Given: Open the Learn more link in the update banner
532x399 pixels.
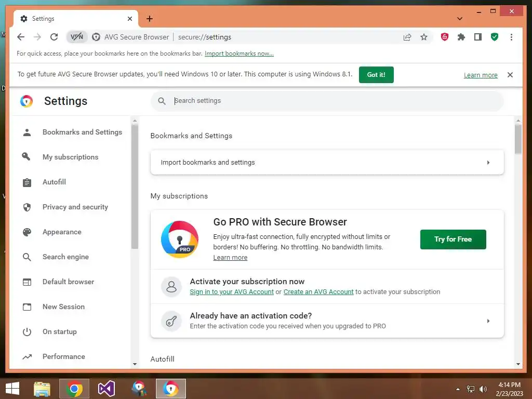Looking at the screenshot, I should point(481,75).
